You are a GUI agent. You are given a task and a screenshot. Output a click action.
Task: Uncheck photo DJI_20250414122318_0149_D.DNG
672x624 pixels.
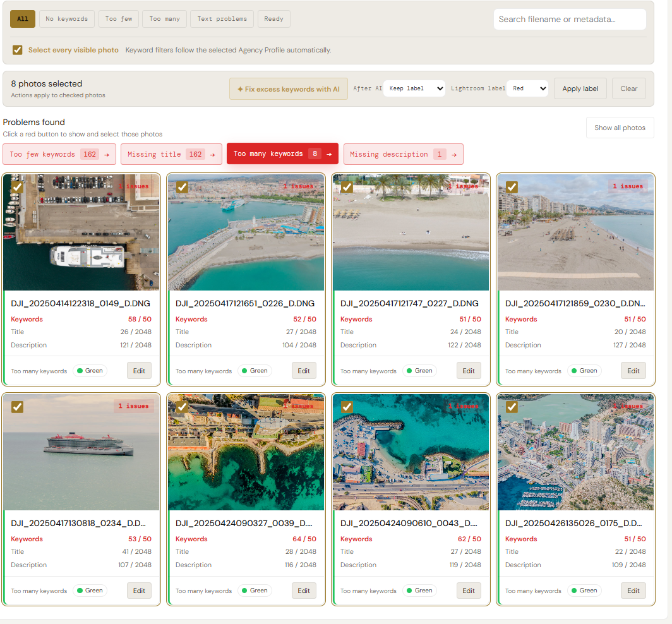pyautogui.click(x=17, y=188)
